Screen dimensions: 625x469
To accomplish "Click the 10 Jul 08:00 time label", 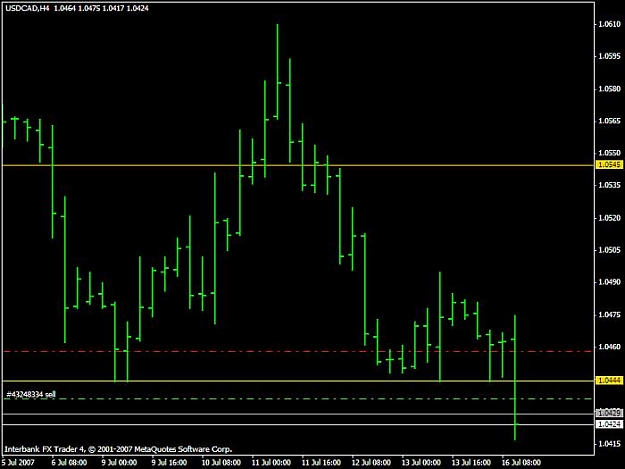I will point(221,463).
